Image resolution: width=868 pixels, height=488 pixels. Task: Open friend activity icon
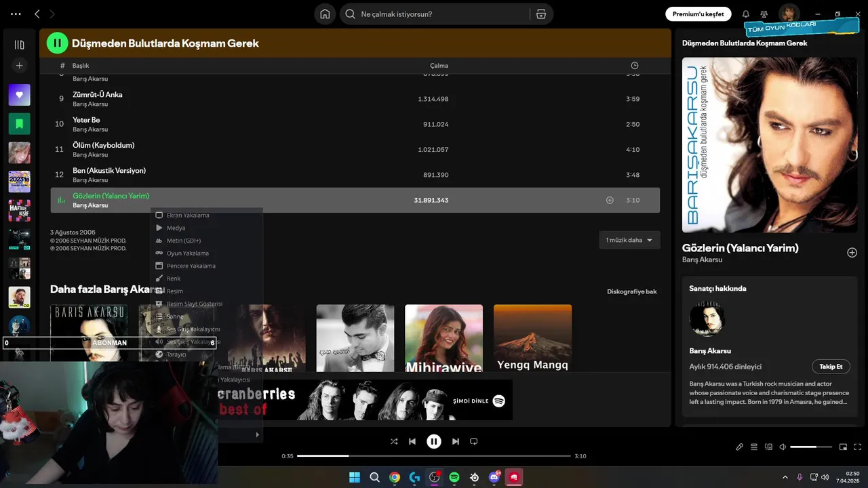(764, 14)
